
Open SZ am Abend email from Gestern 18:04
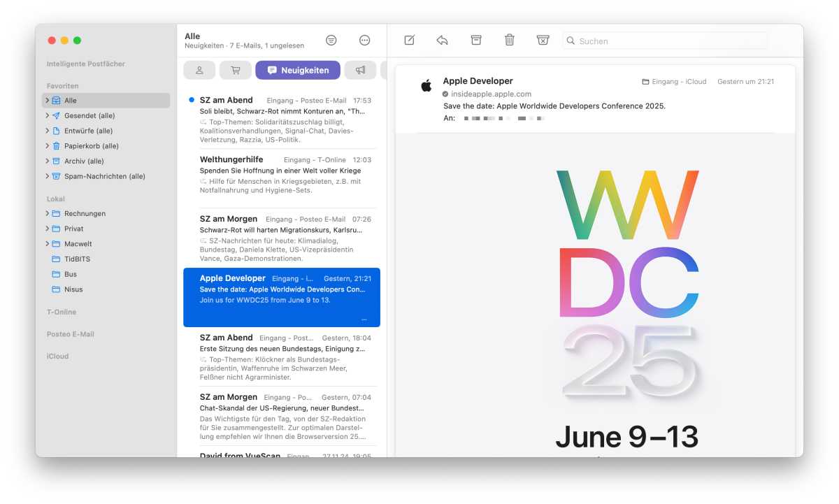(282, 357)
